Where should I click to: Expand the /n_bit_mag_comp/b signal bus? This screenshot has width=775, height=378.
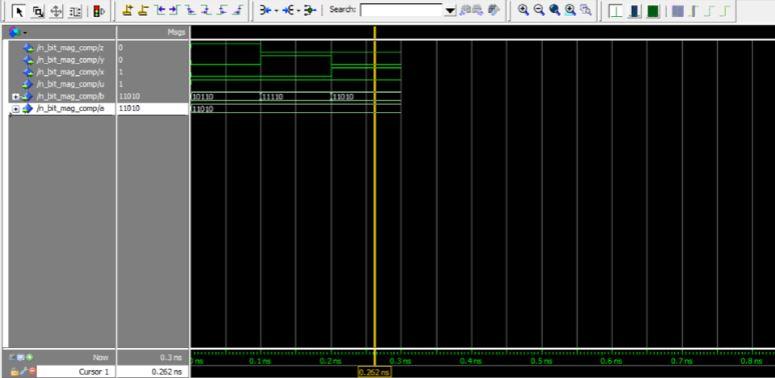(x=15, y=96)
